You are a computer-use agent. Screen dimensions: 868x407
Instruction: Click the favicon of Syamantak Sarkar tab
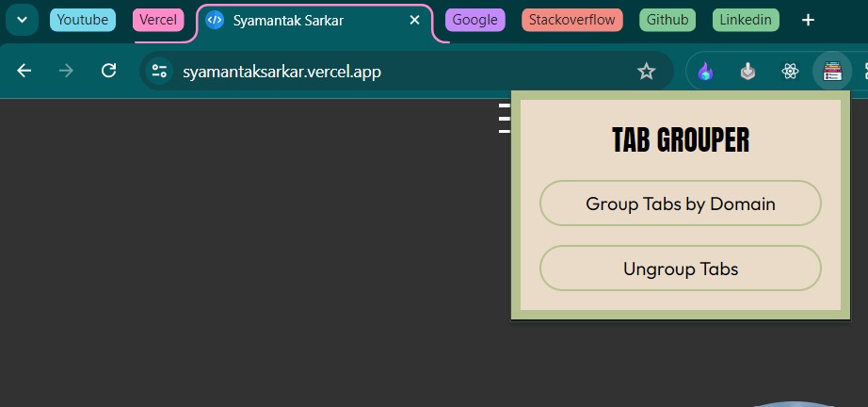coord(215,21)
